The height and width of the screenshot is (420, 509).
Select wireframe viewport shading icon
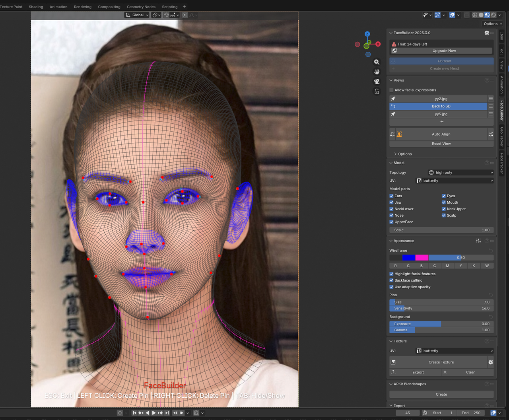click(x=475, y=15)
